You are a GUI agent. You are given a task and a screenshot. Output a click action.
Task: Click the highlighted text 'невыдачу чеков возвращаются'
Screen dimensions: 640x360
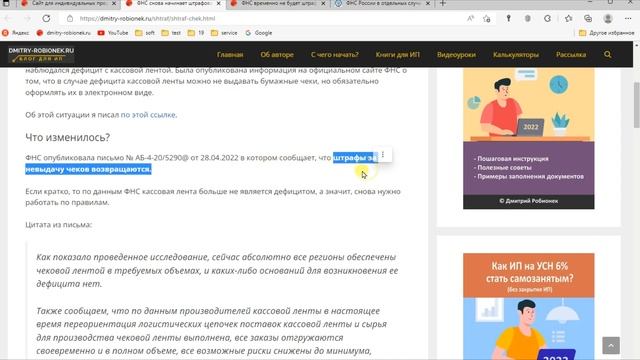click(88, 169)
